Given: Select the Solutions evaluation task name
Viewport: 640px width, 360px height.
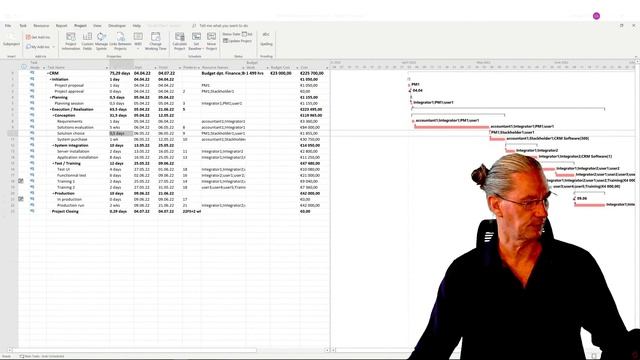Looking at the screenshot, I should (75, 127).
